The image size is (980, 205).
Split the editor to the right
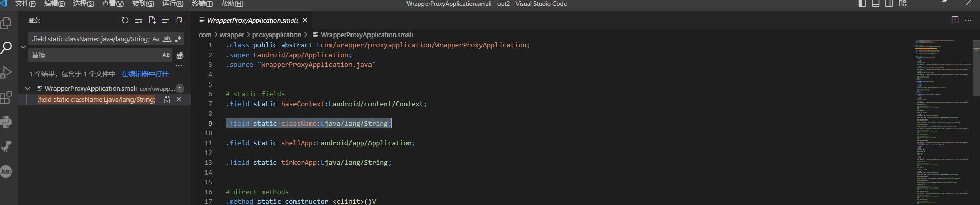tap(955, 20)
